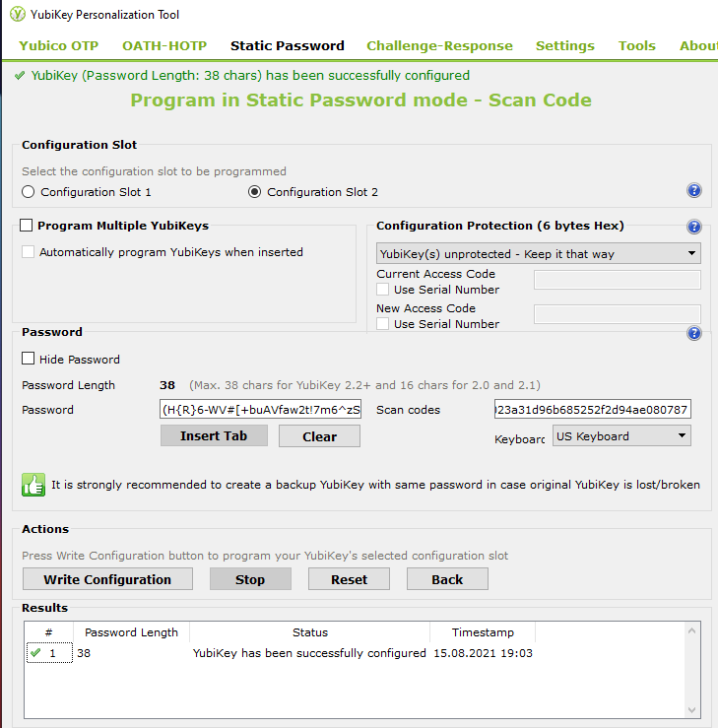
Task: Click the YubiKey logo in the title bar
Action: pos(18,14)
